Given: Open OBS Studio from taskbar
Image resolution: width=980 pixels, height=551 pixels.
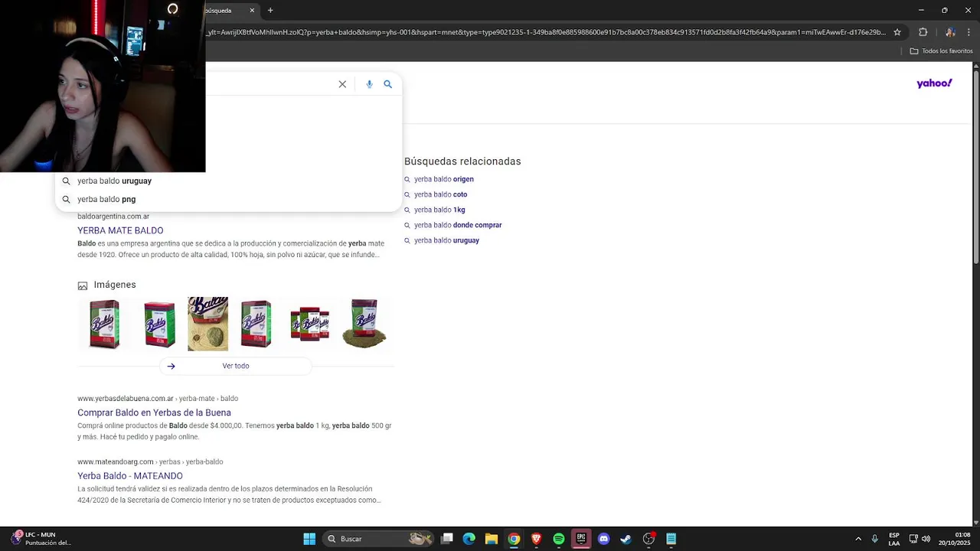Looking at the screenshot, I should coord(648,539).
